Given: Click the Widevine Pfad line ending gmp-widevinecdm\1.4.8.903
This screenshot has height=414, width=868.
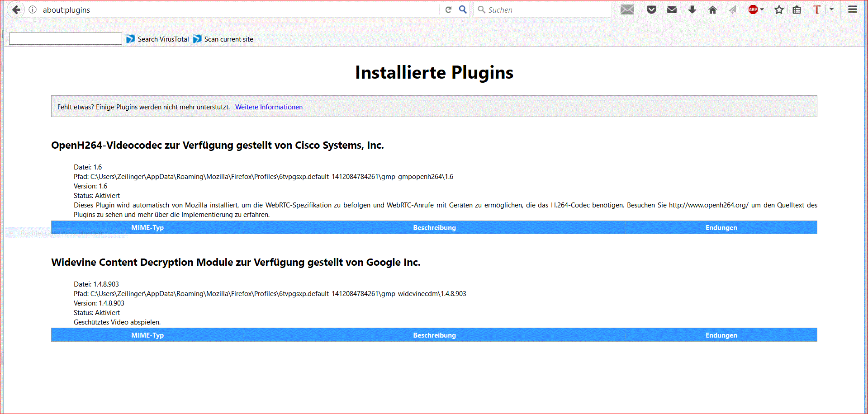Looking at the screenshot, I should pyautogui.click(x=270, y=294).
